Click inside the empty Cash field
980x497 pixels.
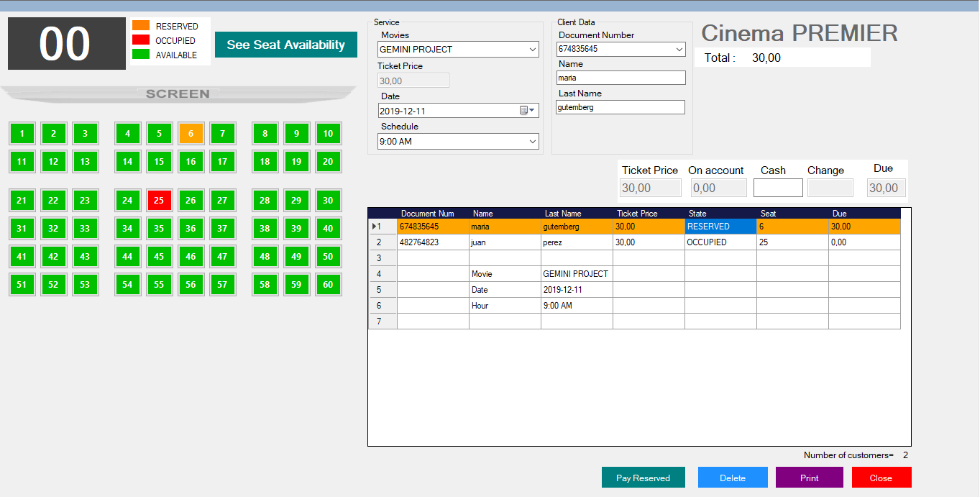click(x=777, y=187)
